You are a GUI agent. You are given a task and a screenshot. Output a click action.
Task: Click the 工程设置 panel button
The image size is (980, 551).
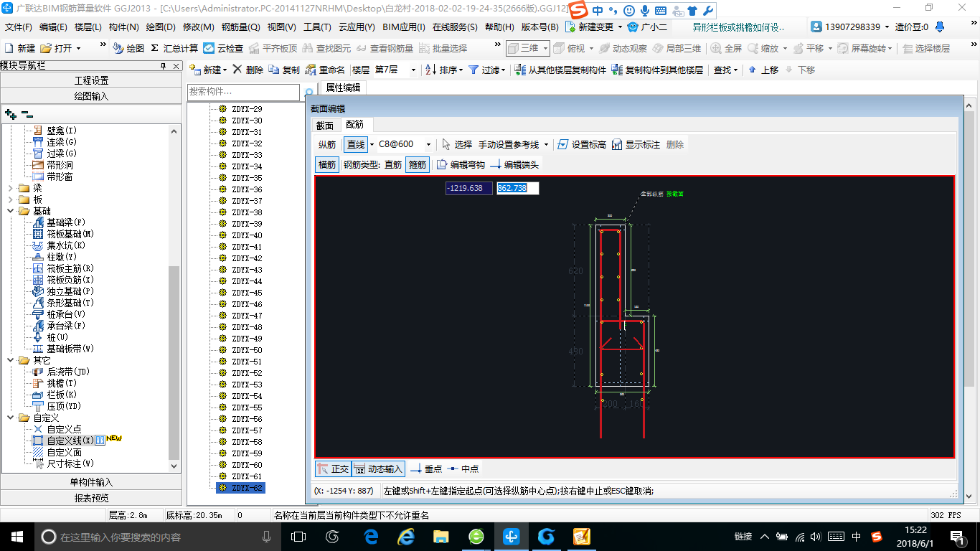click(91, 80)
